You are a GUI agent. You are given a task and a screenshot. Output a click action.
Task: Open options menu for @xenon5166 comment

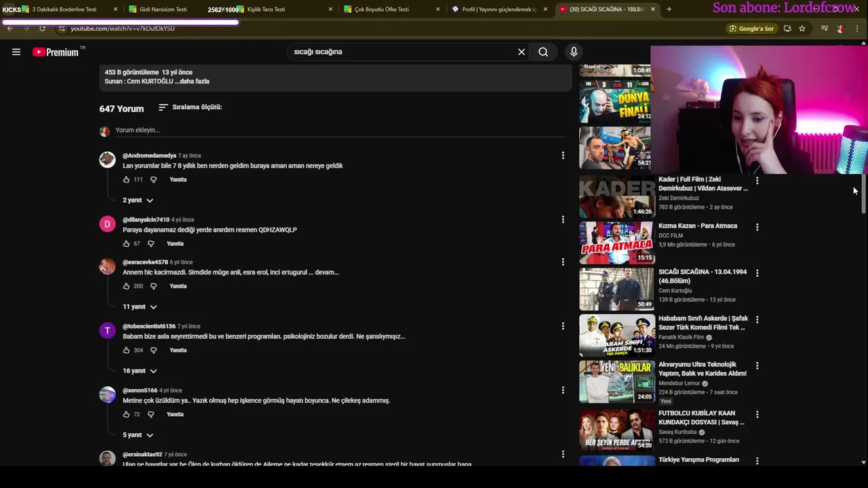click(563, 390)
